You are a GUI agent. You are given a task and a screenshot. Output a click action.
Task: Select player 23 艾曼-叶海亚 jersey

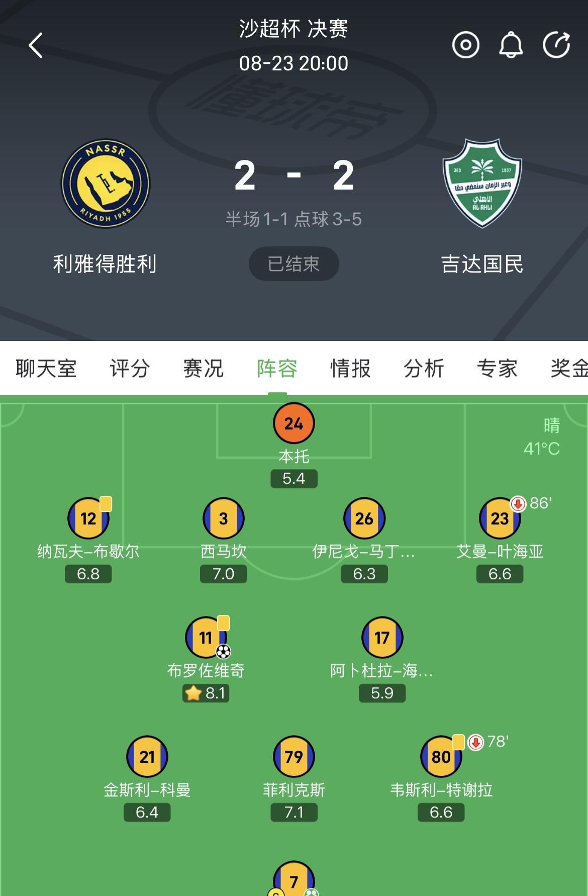click(x=500, y=518)
